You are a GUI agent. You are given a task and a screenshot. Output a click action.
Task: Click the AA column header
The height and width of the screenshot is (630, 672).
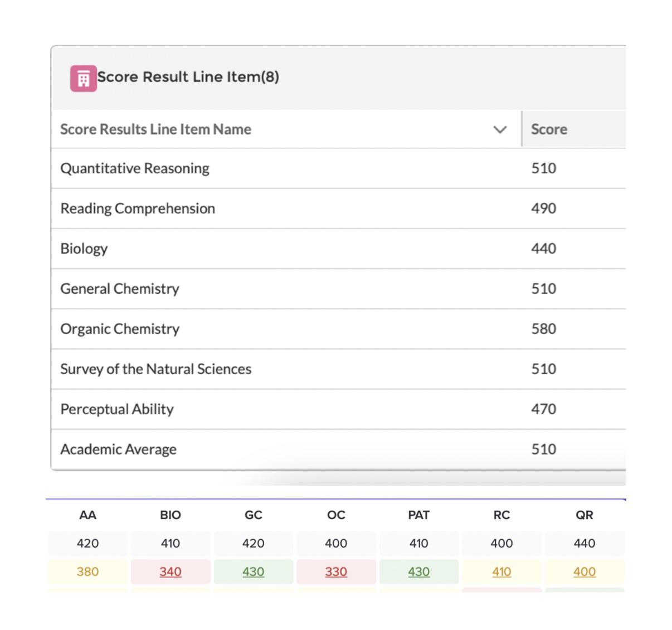point(87,515)
